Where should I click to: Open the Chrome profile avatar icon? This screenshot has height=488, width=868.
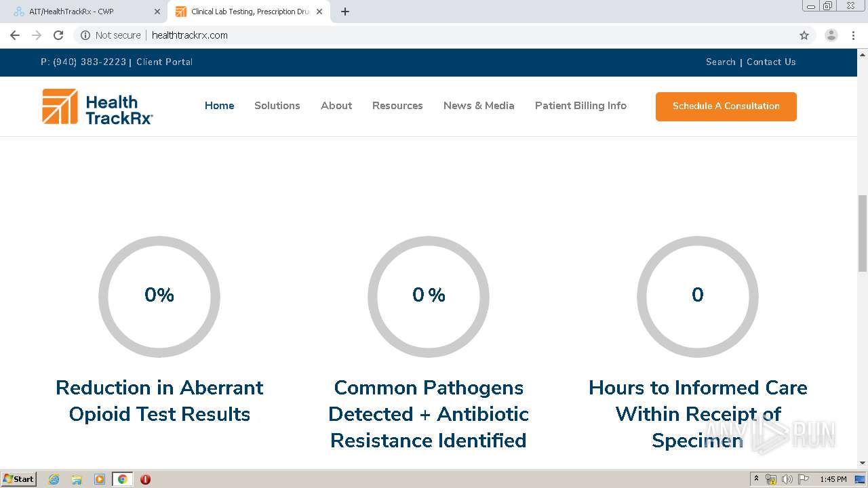831,35
